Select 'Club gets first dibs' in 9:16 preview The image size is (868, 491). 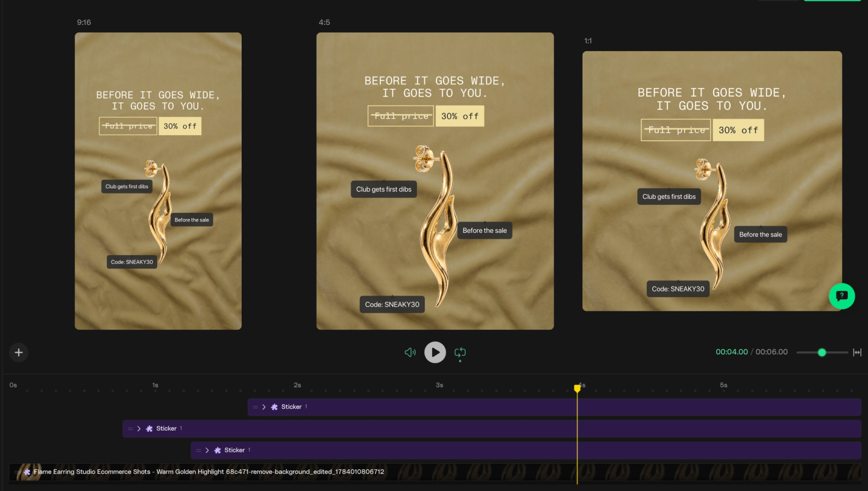[127, 186]
